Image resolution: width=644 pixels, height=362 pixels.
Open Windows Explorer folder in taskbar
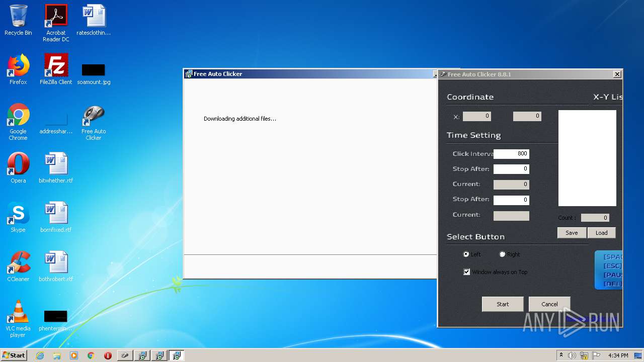(57, 355)
